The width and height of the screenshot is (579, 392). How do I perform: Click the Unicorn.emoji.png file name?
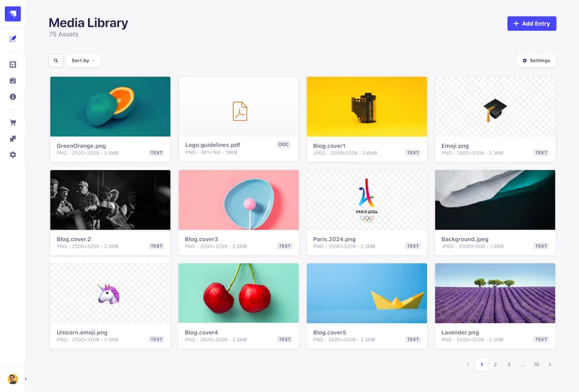tap(82, 333)
